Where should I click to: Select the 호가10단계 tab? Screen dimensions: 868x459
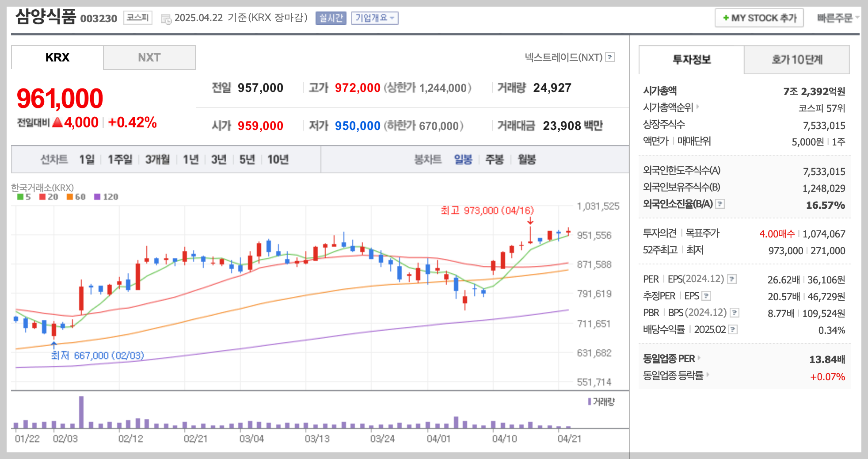[797, 59]
